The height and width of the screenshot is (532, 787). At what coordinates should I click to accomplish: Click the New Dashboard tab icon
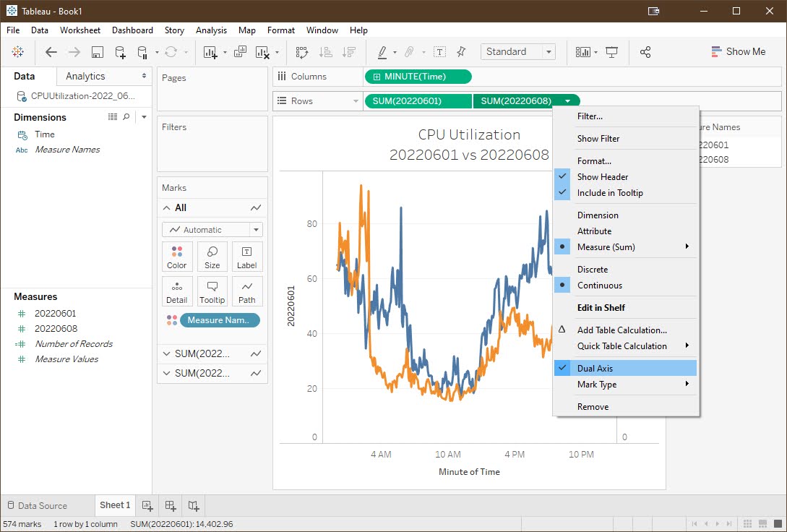170,505
